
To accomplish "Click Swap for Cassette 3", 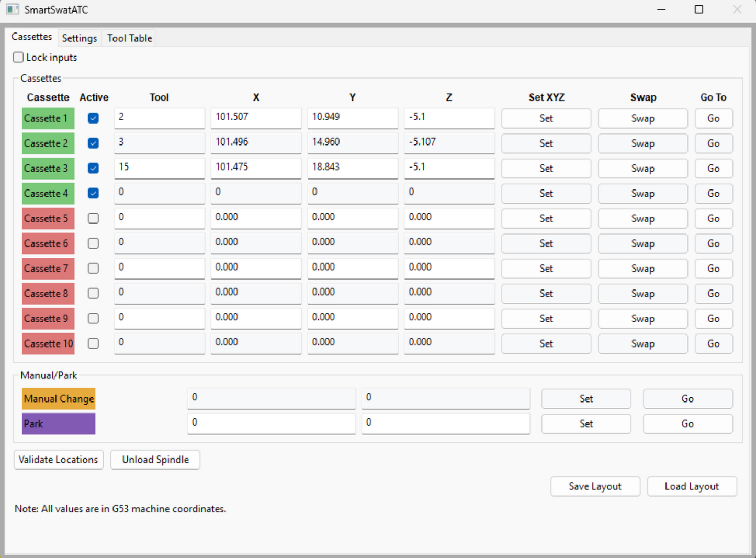I will [642, 169].
